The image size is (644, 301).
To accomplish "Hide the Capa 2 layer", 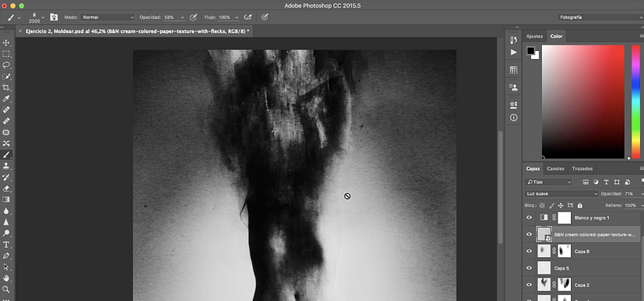I will pos(529,285).
